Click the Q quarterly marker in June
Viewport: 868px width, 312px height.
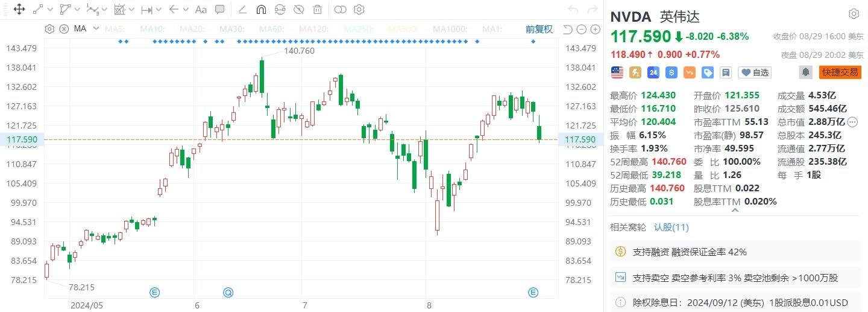[228, 293]
